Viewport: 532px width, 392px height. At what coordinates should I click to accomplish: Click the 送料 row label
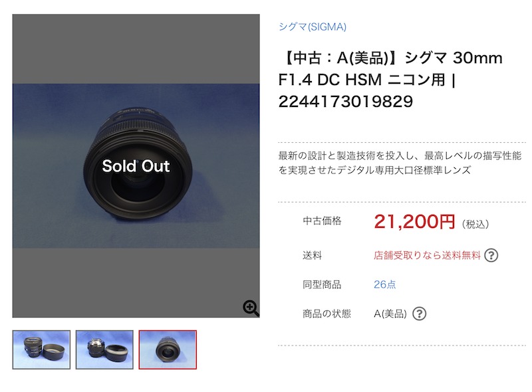[313, 255]
